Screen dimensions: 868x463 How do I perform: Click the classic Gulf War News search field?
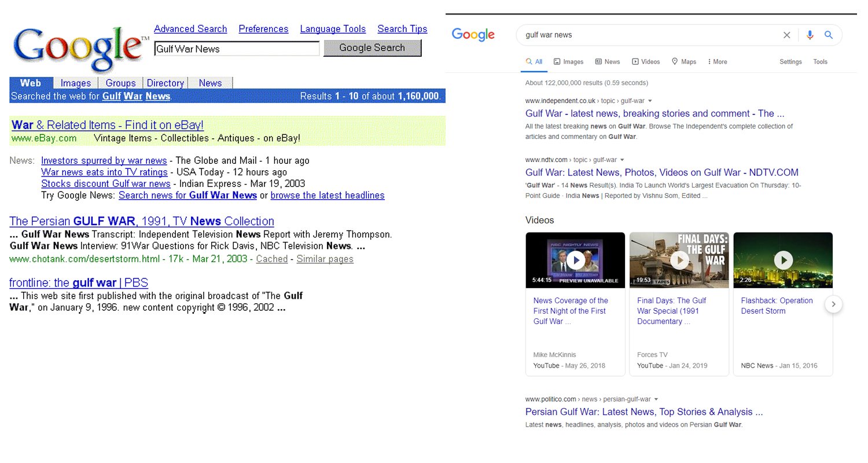[x=237, y=49]
